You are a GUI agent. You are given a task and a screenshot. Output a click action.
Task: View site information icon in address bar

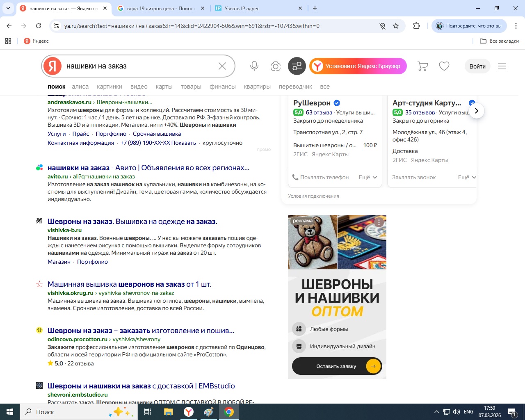[56, 26]
